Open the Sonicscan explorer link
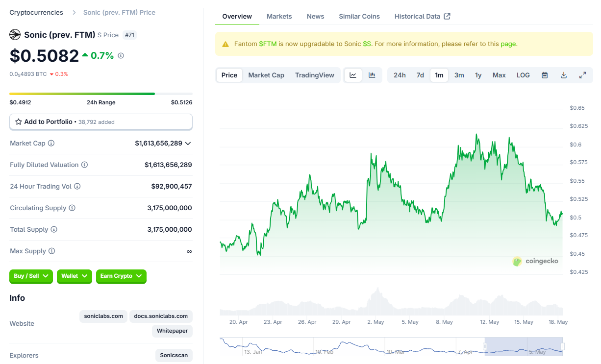The width and height of the screenshot is (601, 364). (x=174, y=355)
